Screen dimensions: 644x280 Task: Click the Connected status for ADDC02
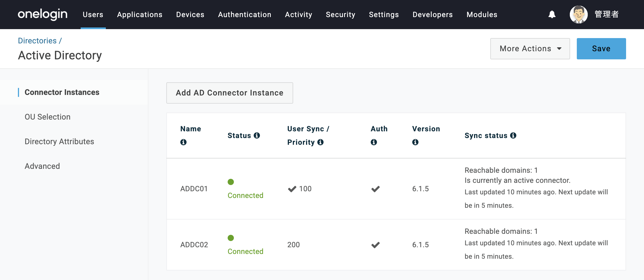(x=245, y=251)
